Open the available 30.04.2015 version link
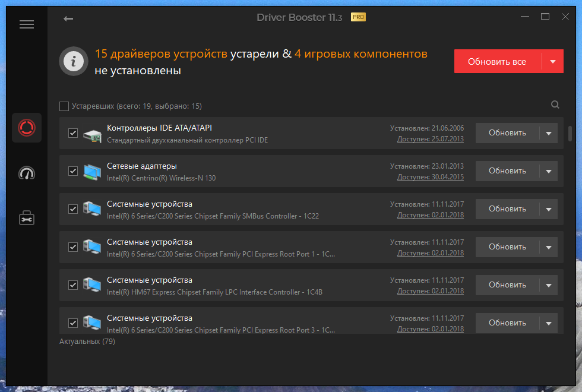The image size is (582, 392). pos(431,177)
